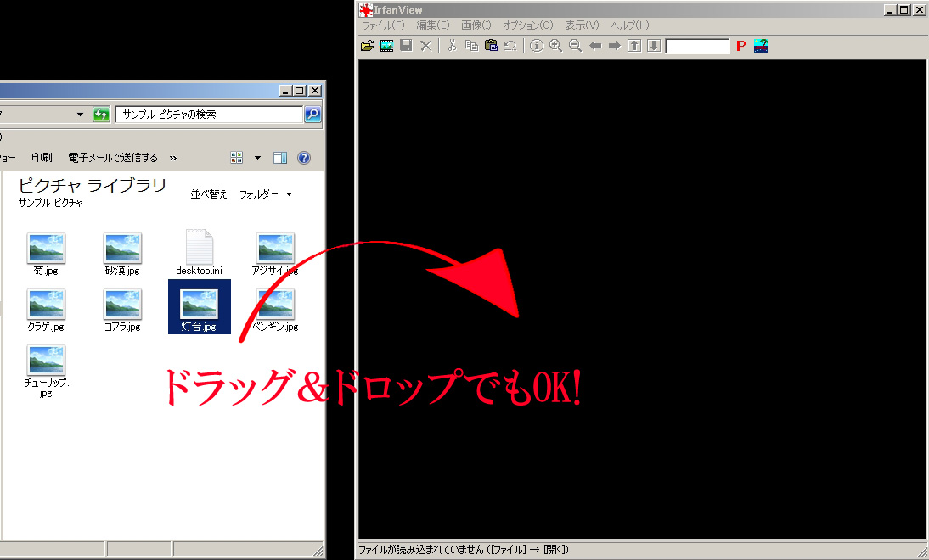Click the Cut scissors icon in IrfanView
The height and width of the screenshot is (560, 929).
452,46
